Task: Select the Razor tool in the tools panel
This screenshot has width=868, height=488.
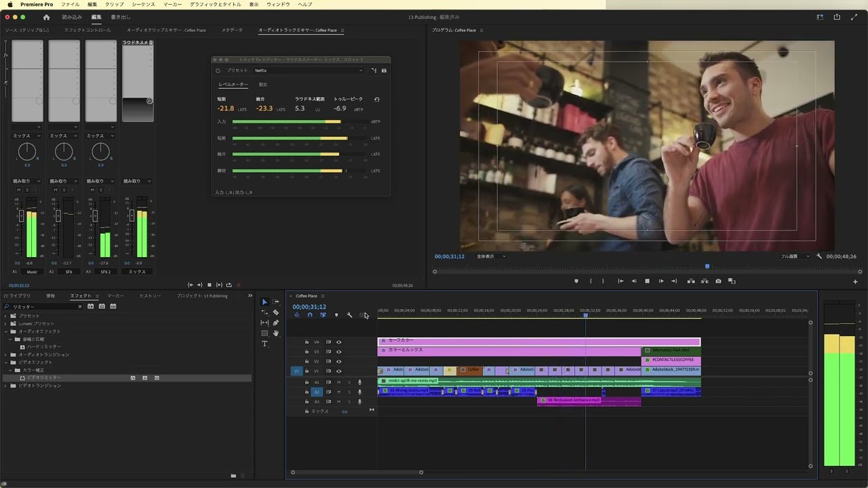Action: pyautogui.click(x=275, y=312)
